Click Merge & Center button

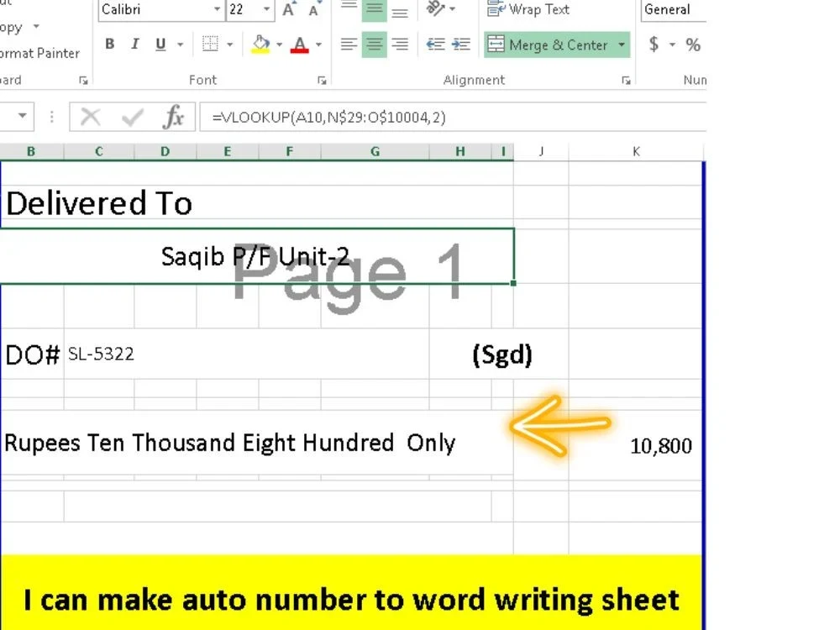[549, 45]
